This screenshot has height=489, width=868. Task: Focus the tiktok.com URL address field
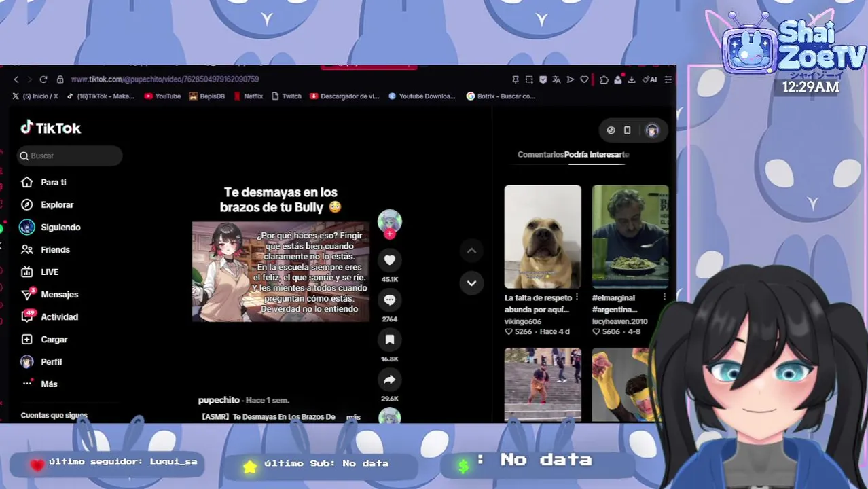coord(164,79)
